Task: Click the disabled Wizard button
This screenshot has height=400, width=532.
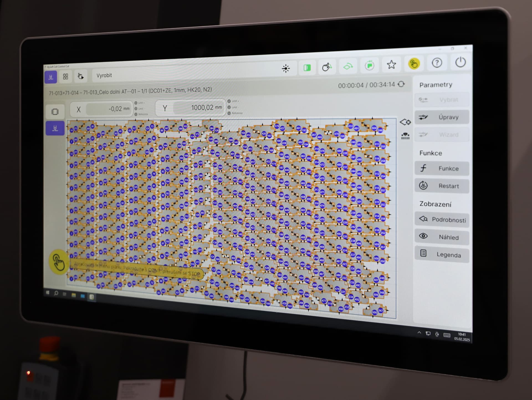Action: pos(442,135)
